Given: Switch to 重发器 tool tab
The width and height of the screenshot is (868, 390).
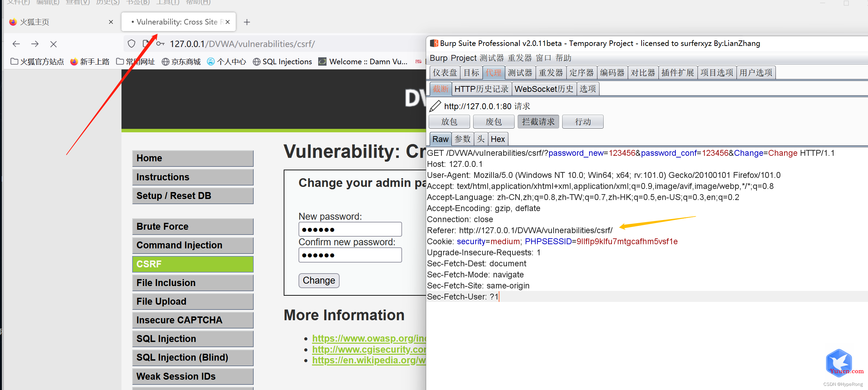Looking at the screenshot, I should point(551,73).
